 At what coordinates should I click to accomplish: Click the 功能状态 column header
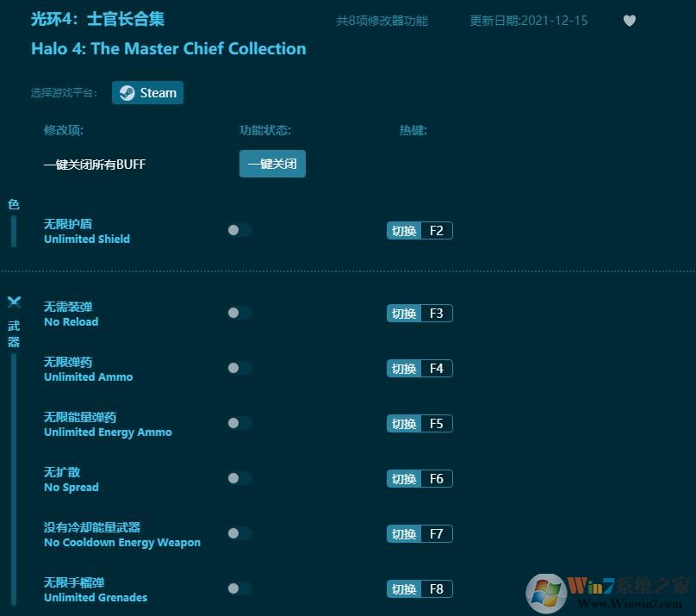click(x=265, y=130)
